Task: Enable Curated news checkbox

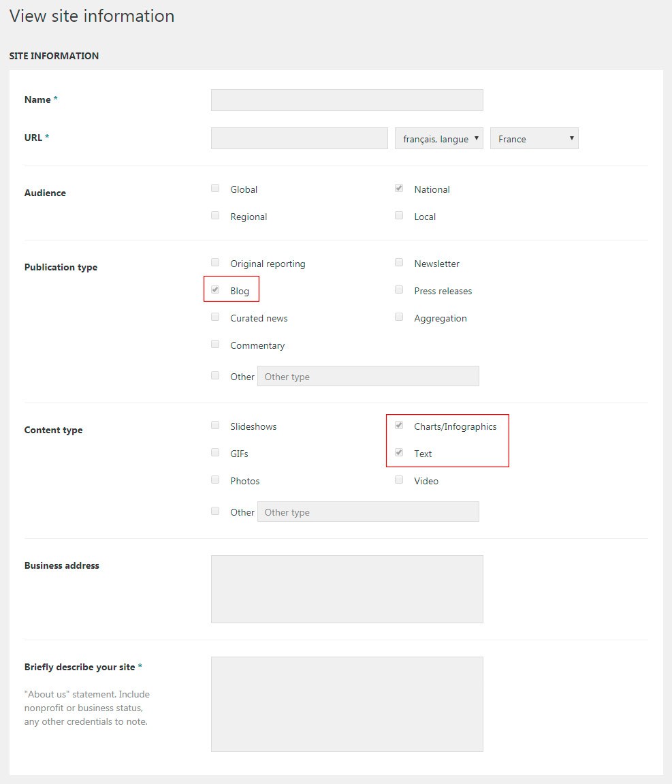Action: pos(215,317)
